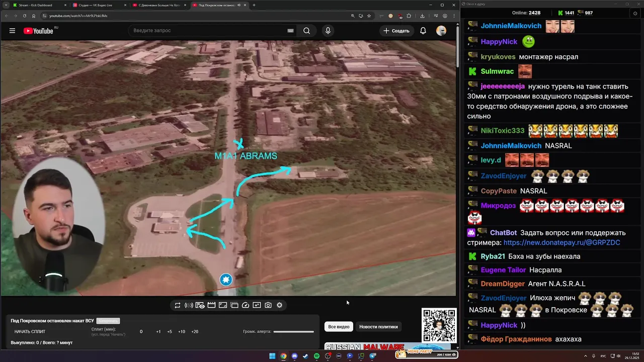Select the 'Все видео' filter chip
The width and height of the screenshot is (644, 362).
(x=339, y=327)
